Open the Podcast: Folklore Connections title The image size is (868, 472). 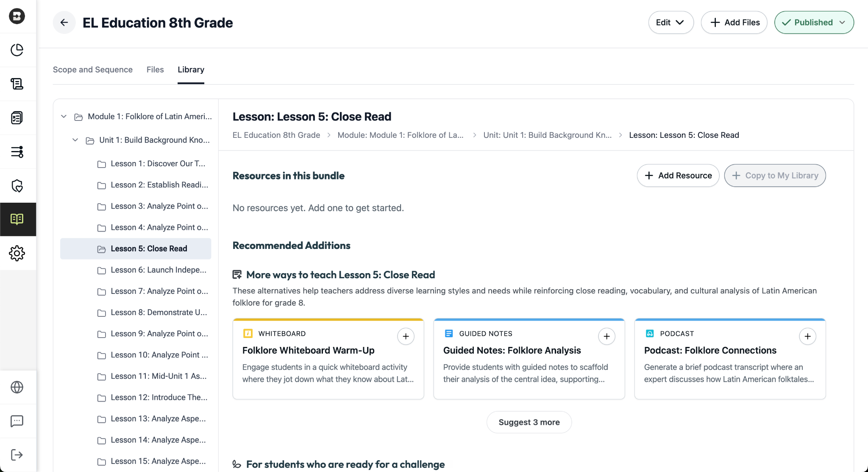710,350
